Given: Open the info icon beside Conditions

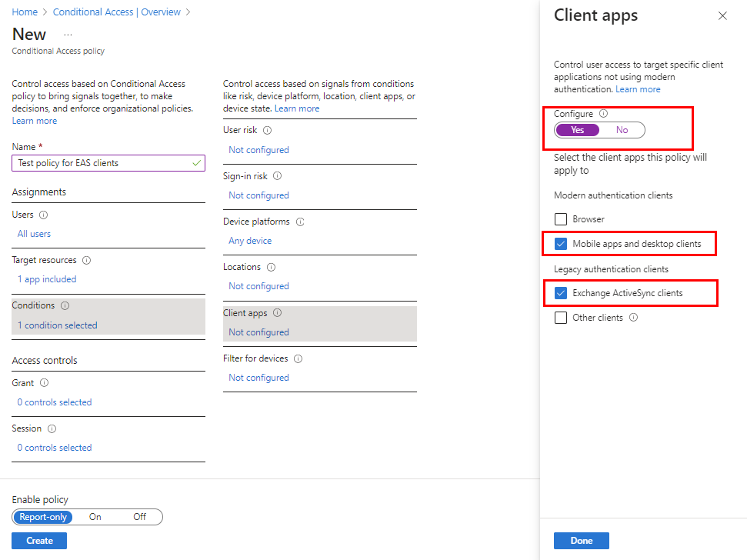Looking at the screenshot, I should click(x=65, y=305).
